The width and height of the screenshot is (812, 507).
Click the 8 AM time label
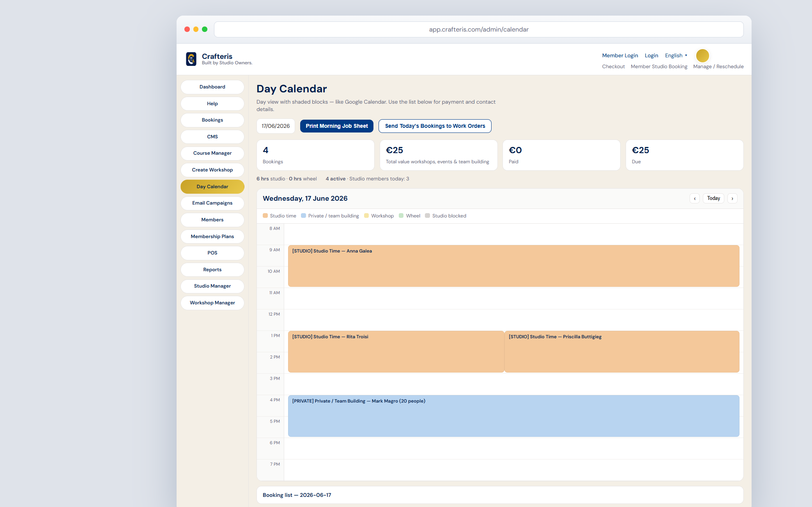pyautogui.click(x=274, y=228)
